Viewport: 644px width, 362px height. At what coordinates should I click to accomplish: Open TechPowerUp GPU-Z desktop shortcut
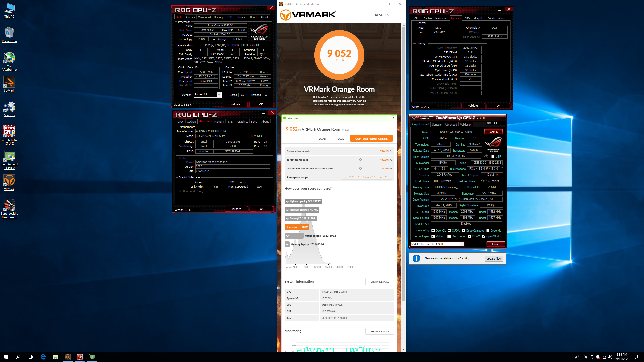9,160
